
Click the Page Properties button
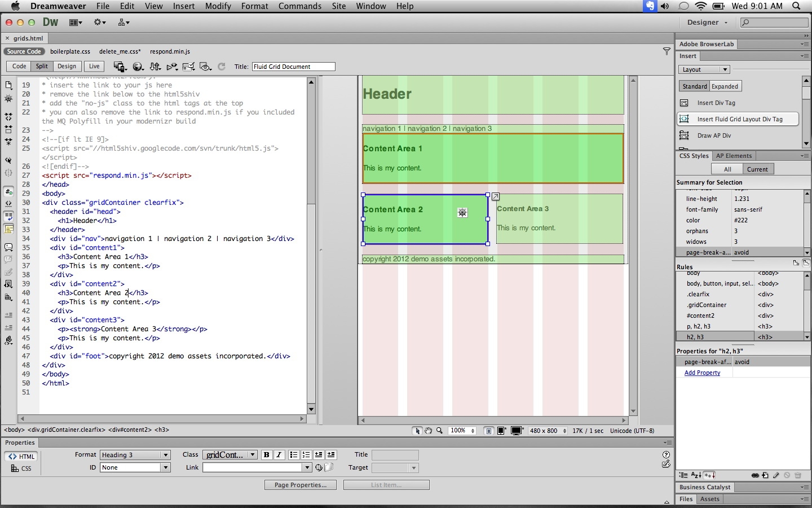(300, 485)
